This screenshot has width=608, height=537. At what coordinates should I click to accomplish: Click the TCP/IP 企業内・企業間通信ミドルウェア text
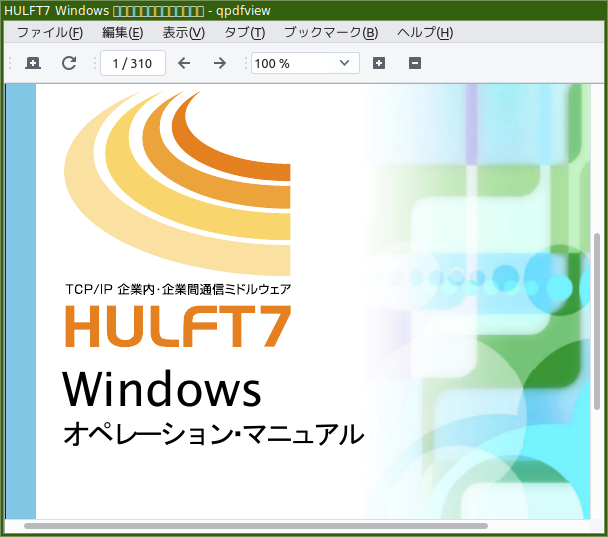point(178,289)
